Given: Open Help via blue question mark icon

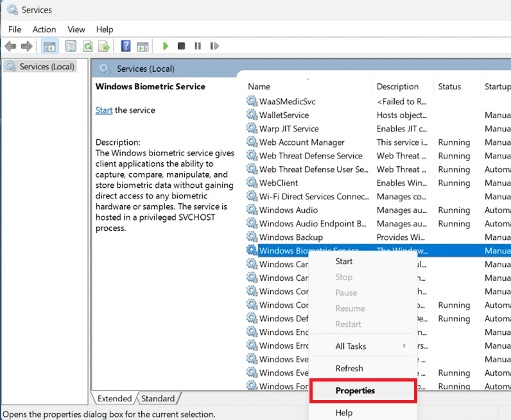Looking at the screenshot, I should pos(126,46).
